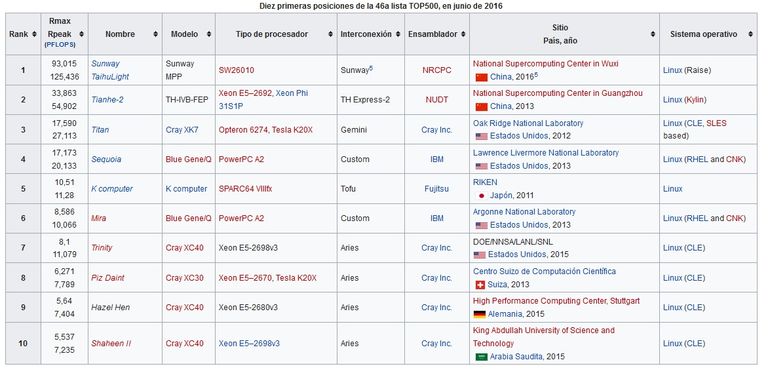The width and height of the screenshot is (768, 372).
Task: Open the PFLOPS link in header
Action: tap(60, 45)
